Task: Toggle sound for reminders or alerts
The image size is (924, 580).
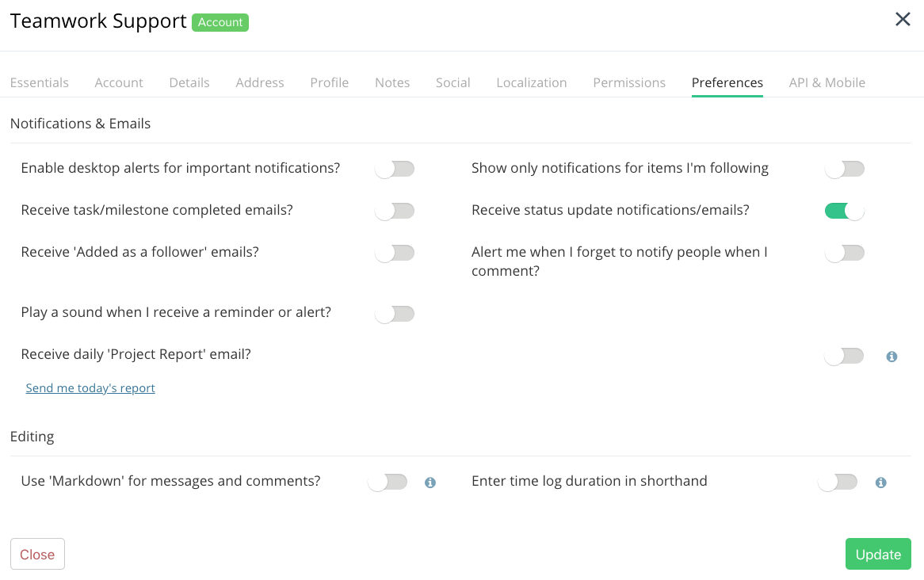Action: click(x=395, y=314)
